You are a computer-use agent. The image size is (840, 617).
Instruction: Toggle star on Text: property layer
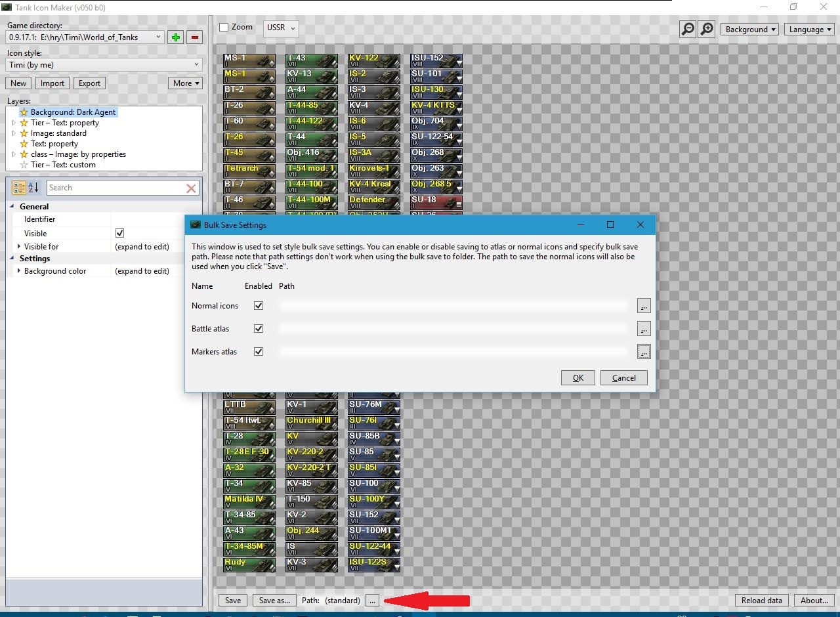(x=24, y=144)
